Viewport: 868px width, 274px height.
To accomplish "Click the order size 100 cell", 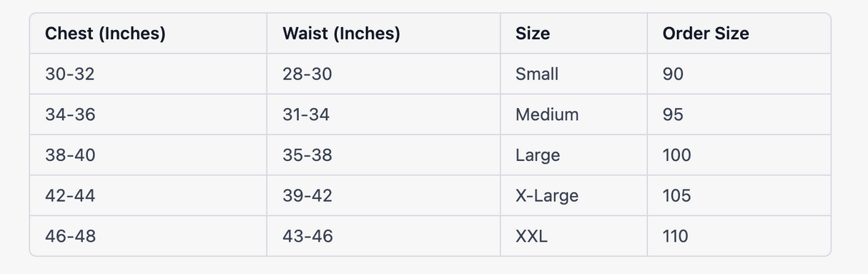I will click(739, 155).
